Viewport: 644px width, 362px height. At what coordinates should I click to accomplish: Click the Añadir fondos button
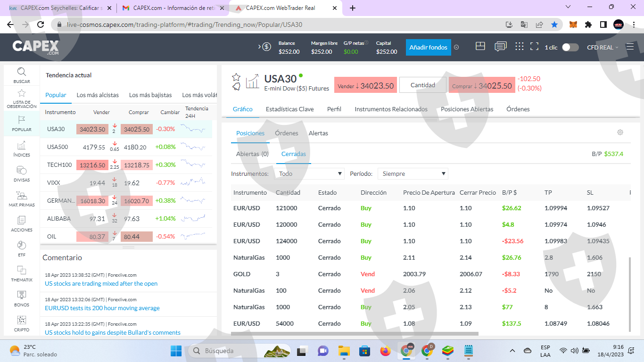click(x=428, y=47)
